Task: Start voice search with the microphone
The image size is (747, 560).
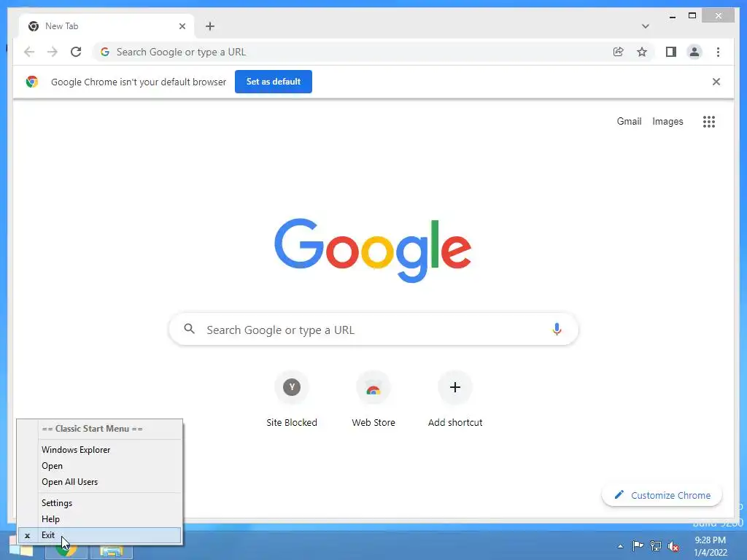Action: pyautogui.click(x=557, y=329)
